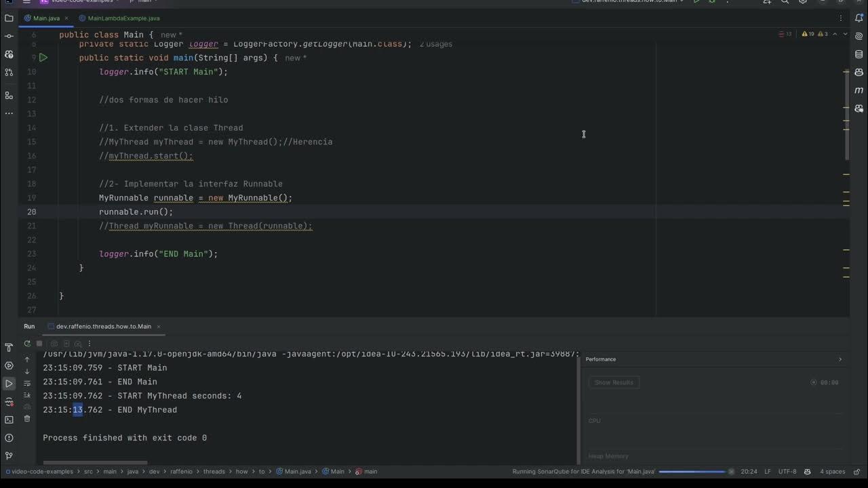Click the 'Process finished with exit code 0' line
Image resolution: width=868 pixels, height=488 pixels.
(125, 438)
